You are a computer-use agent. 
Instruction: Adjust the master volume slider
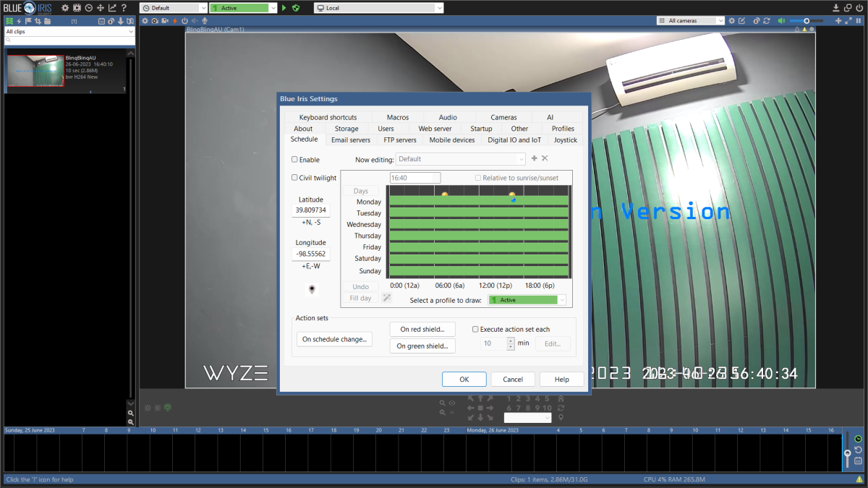(806, 20)
